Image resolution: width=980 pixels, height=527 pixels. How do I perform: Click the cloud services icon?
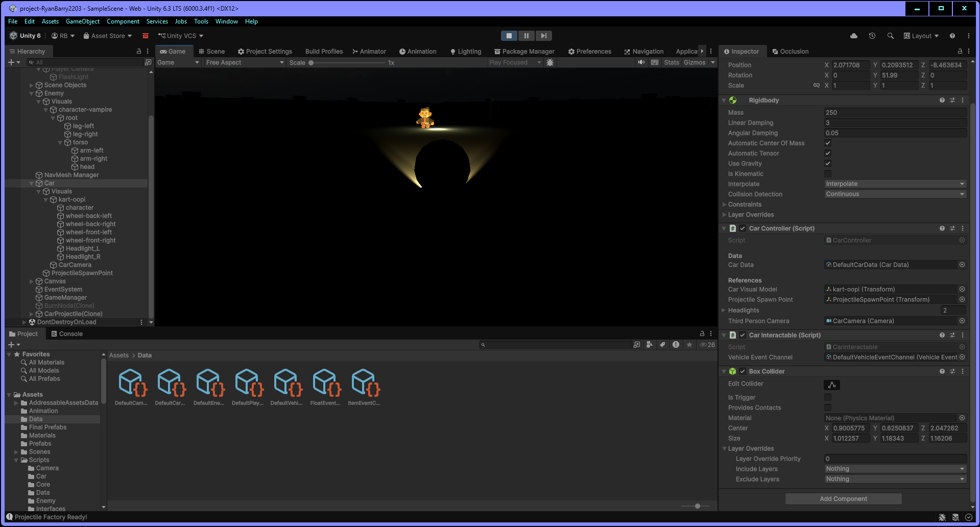tap(854, 36)
